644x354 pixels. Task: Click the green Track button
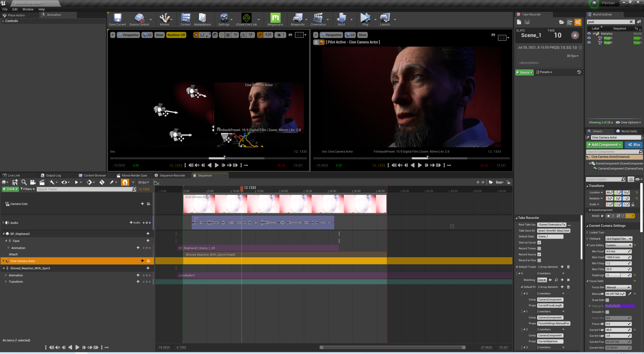10,189
